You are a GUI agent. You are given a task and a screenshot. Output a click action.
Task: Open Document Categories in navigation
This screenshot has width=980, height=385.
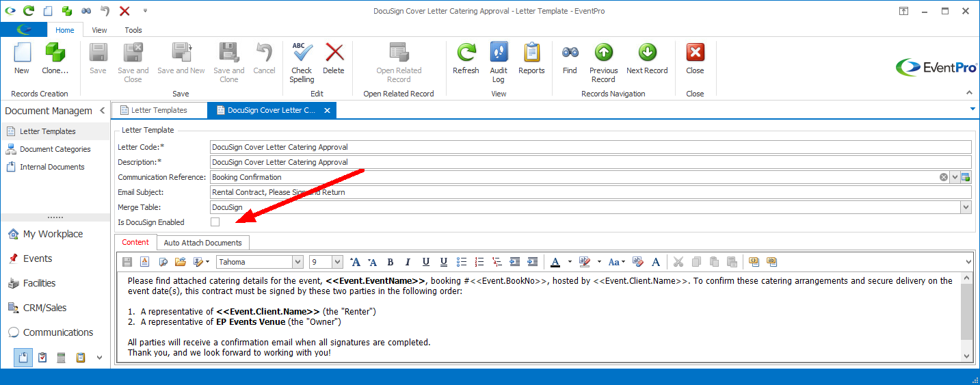(x=55, y=149)
